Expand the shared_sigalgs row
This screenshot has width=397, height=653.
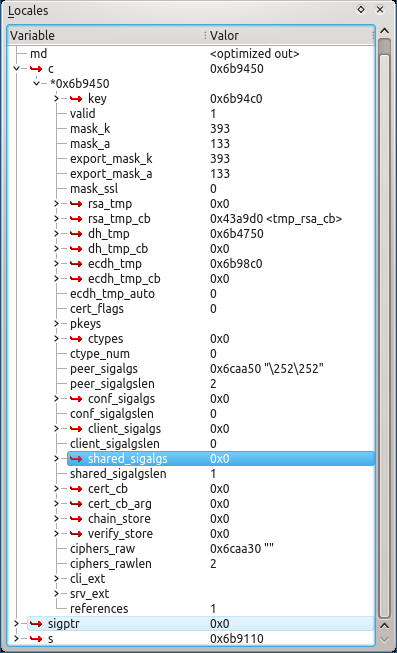click(x=56, y=459)
